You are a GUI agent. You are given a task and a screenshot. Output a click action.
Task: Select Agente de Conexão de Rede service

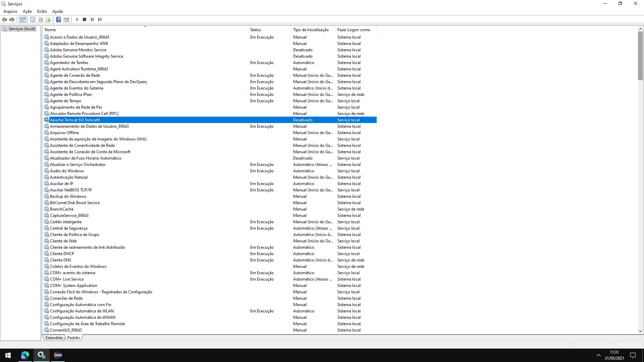pos(210,75)
